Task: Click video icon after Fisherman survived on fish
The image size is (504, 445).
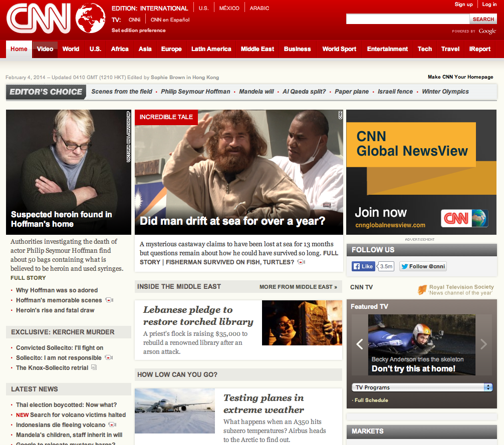Action: click(301, 262)
